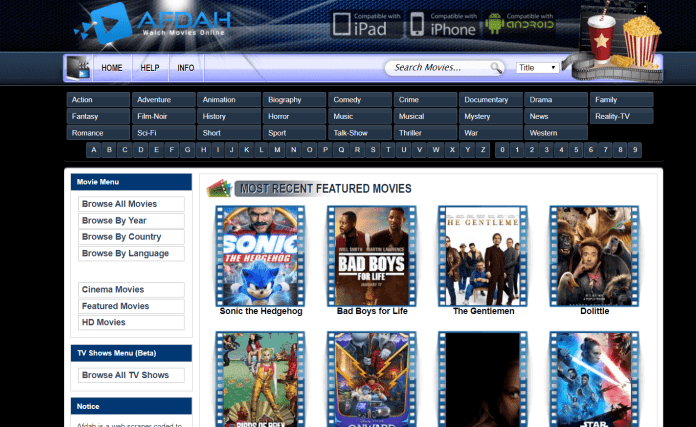Choose the Talk-Show genre
This screenshot has width=696, height=427.
pyautogui.click(x=360, y=133)
